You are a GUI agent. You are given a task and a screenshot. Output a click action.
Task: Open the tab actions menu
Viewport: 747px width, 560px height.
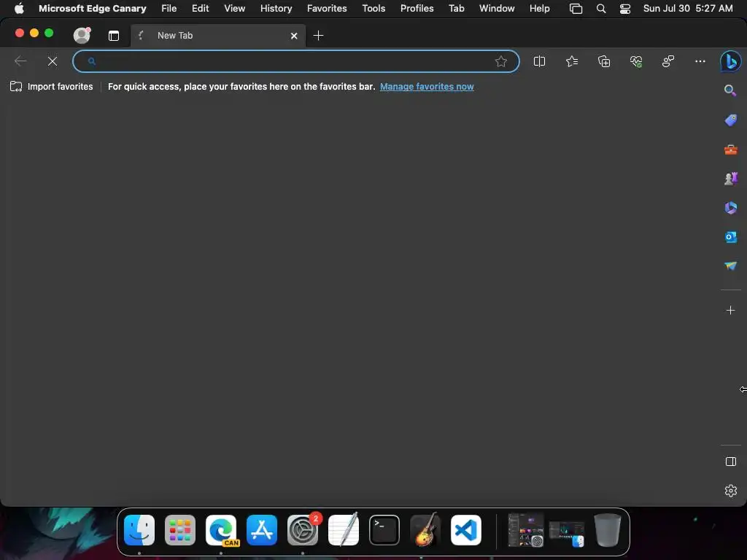click(113, 36)
